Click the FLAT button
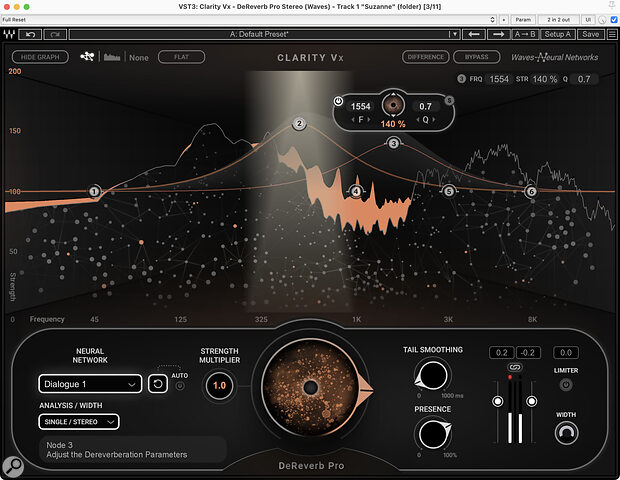This screenshot has width=620, height=480. [181, 57]
